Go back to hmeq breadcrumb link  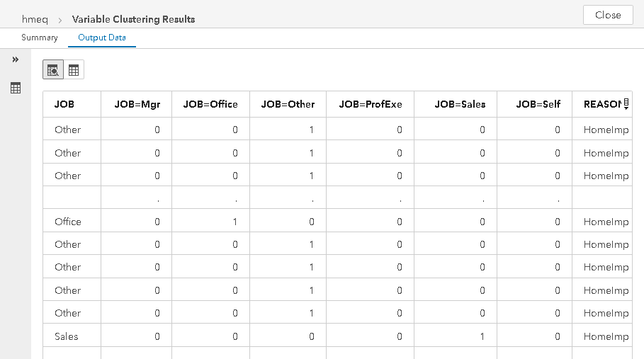[x=35, y=19]
